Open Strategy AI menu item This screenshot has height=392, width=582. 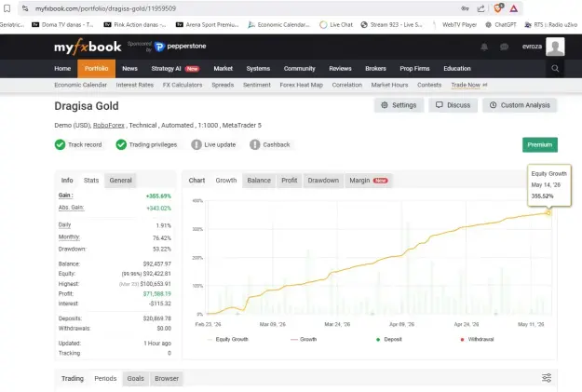coord(175,69)
